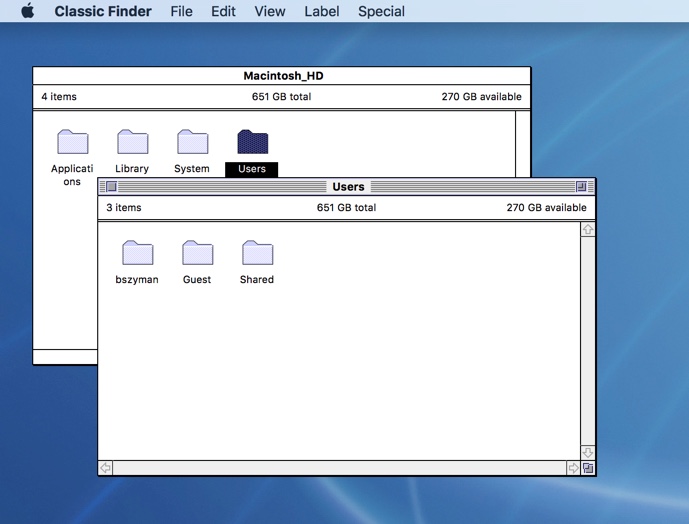This screenshot has height=524, width=689.
Task: Click '3 items' in Users window
Action: [124, 207]
